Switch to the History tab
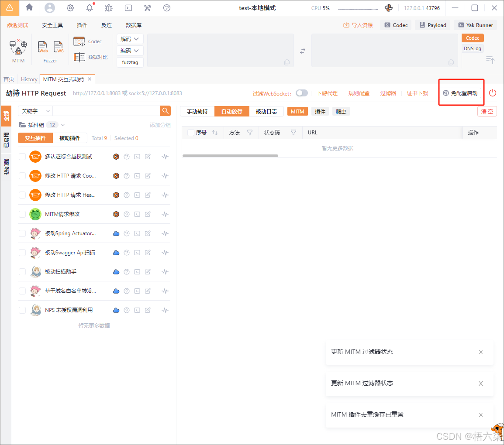The height and width of the screenshot is (445, 504). coord(29,79)
